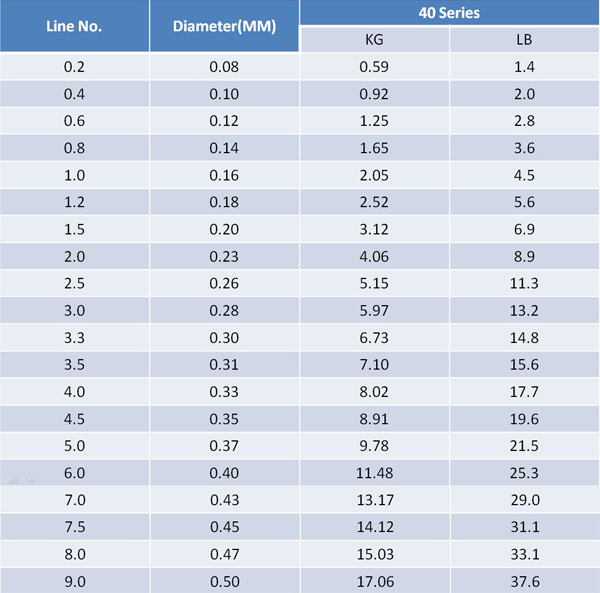
Task: Click the 8.02 KG cell
Action: click(374, 391)
